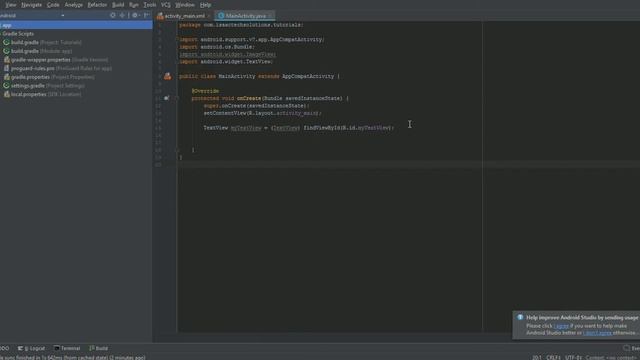The image size is (640, 360).
Task: Open the Code menu
Action: pos(53,5)
